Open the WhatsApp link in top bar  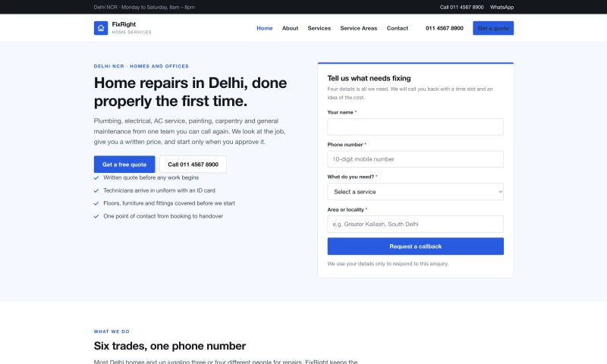(x=502, y=7)
